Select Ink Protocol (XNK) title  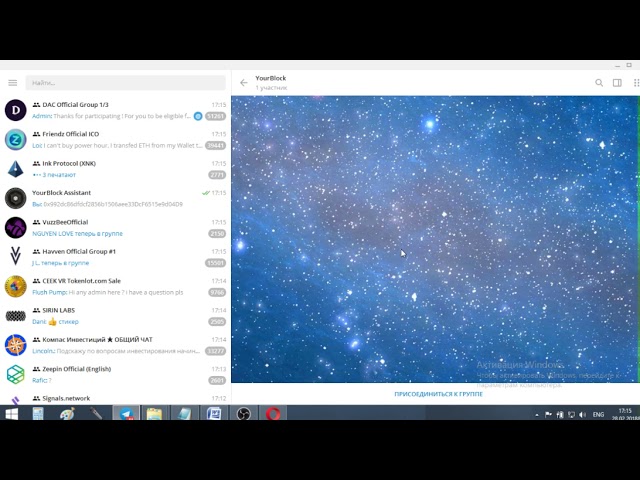69,164
